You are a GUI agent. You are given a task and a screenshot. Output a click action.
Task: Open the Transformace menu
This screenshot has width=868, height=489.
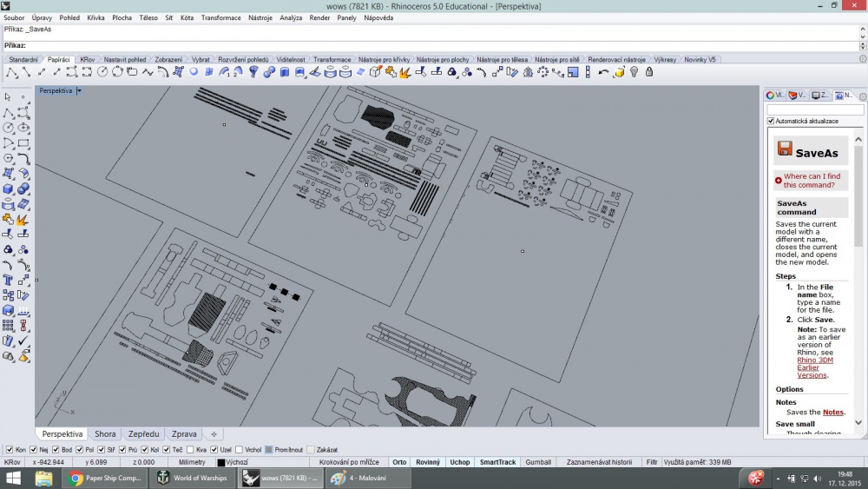coord(220,17)
